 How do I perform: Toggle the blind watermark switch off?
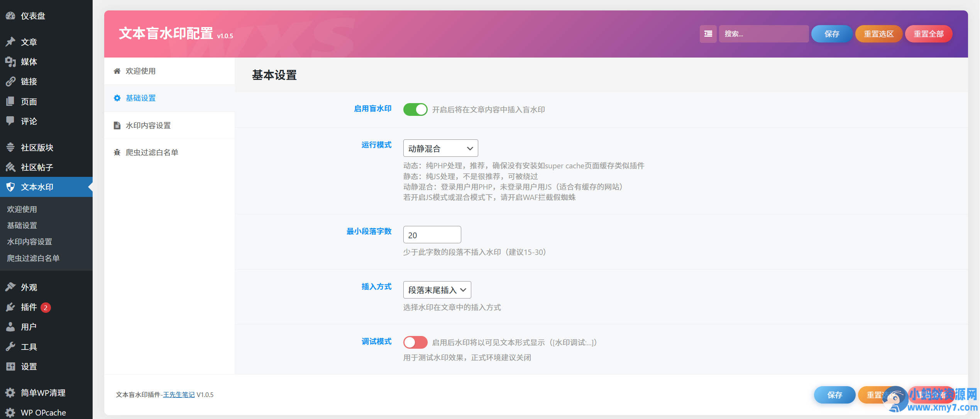(x=415, y=109)
